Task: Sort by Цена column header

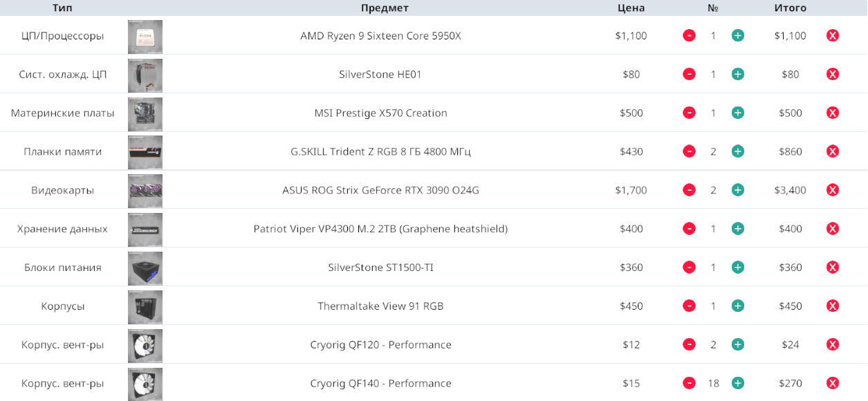Action: (631, 8)
